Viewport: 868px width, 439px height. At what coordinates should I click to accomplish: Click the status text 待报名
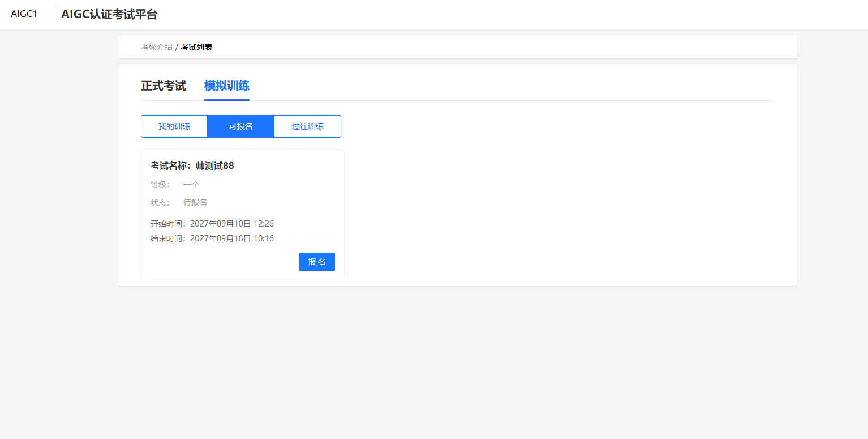click(195, 203)
